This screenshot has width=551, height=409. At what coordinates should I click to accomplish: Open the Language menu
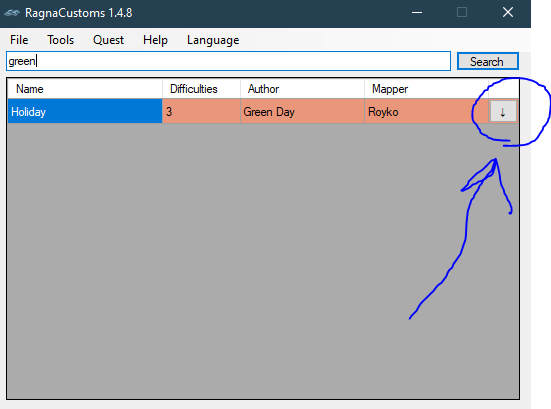click(x=213, y=40)
